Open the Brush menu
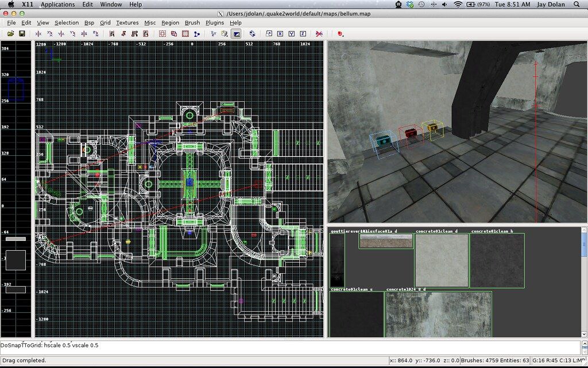The image size is (588, 368). pyautogui.click(x=192, y=23)
